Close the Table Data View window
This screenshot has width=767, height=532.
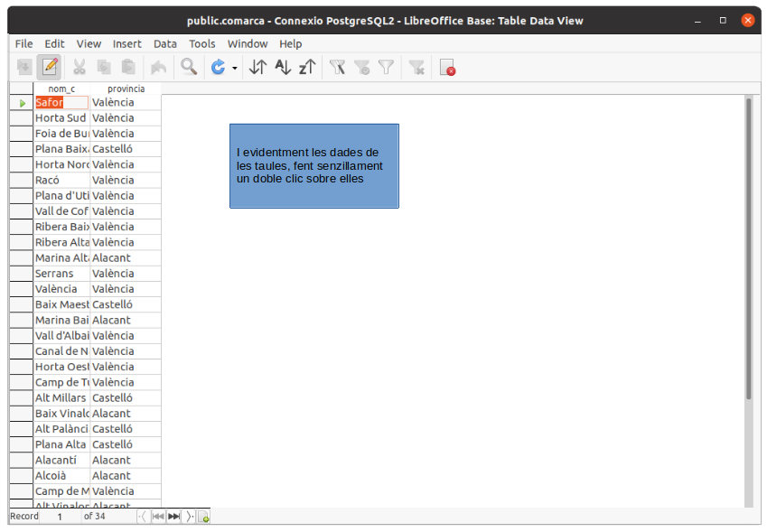pos(747,20)
